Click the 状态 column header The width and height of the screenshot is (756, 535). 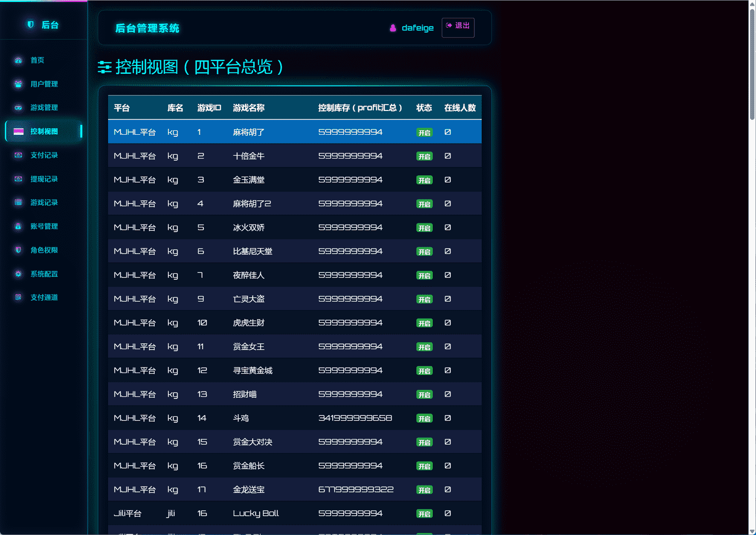(424, 108)
